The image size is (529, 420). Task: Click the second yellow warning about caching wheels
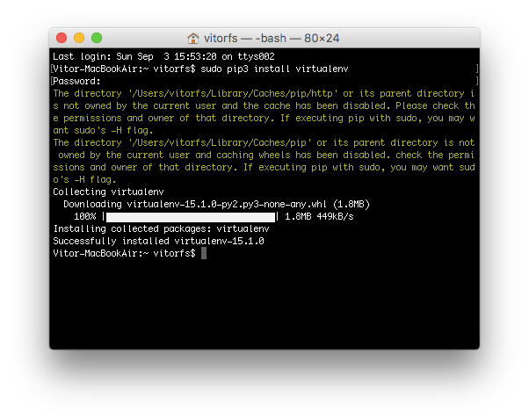[x=264, y=162]
